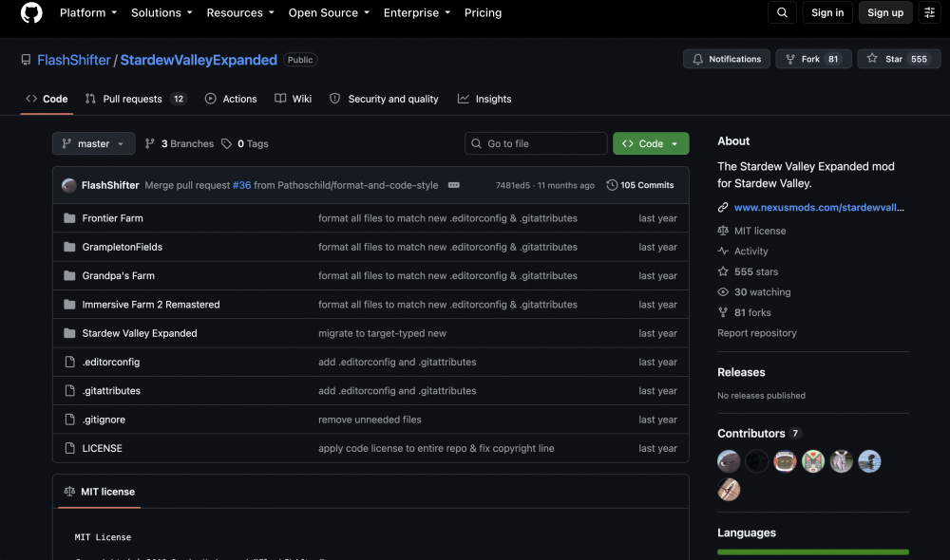Click the green languages bar
Screen dimensions: 950x560
pos(812,552)
